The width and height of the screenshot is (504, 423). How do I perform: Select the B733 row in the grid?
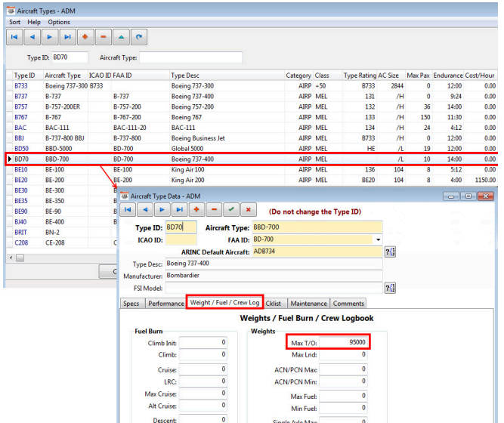252,86
